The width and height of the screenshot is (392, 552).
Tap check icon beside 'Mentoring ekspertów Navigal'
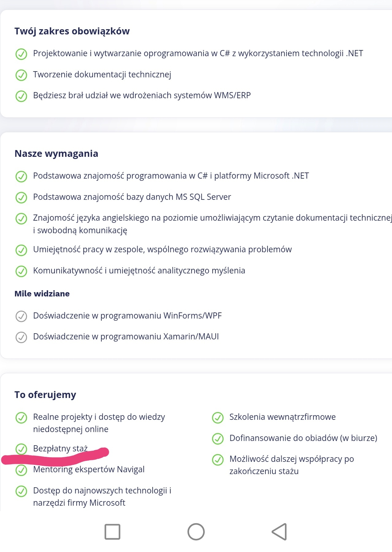21,470
